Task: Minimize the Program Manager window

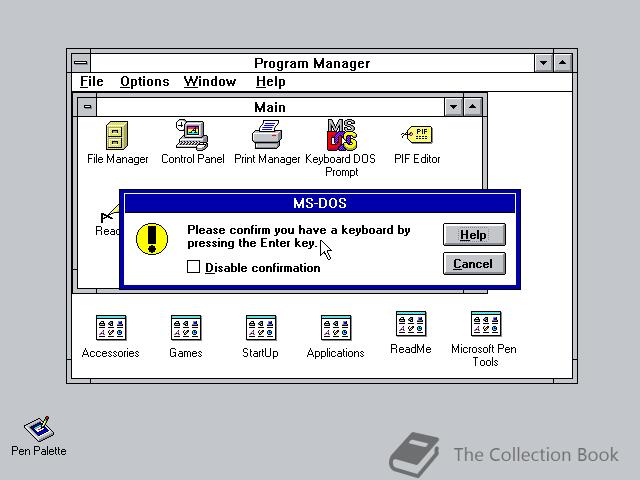Action: click(x=544, y=63)
